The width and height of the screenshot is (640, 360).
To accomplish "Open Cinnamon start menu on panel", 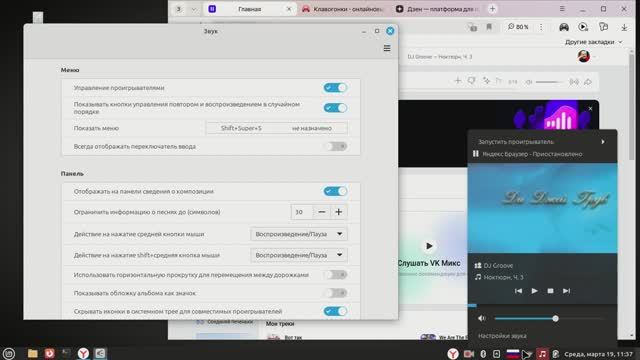I will pos(9,353).
